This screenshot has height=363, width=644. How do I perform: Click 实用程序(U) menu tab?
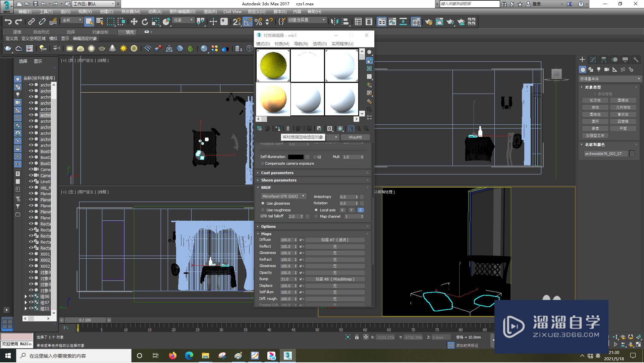point(343,43)
